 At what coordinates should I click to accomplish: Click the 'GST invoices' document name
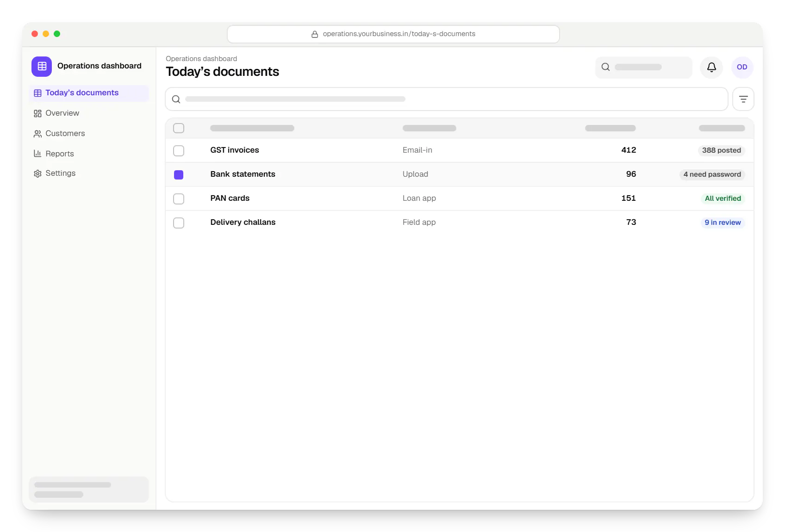235,150
